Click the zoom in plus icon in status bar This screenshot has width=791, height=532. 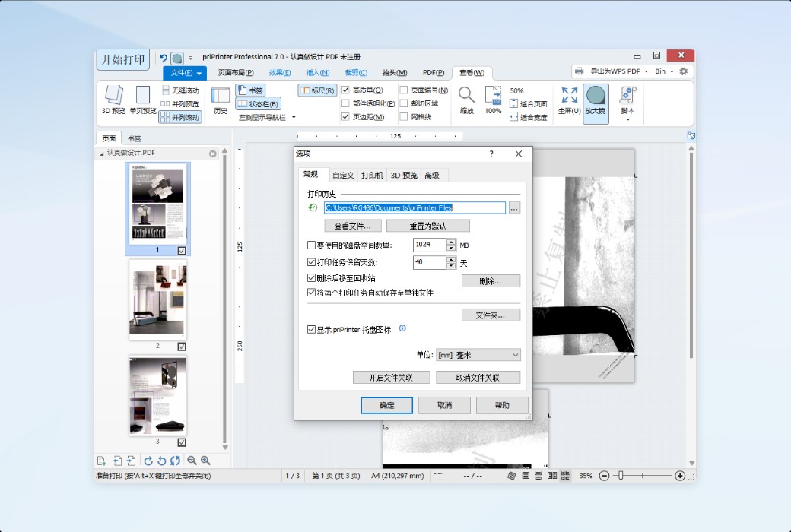point(680,476)
